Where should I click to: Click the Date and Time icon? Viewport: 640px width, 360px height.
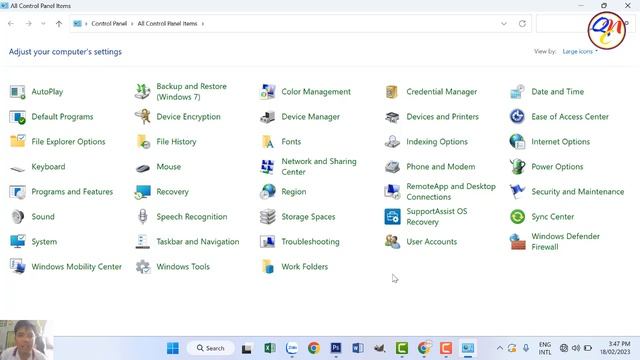(x=517, y=92)
